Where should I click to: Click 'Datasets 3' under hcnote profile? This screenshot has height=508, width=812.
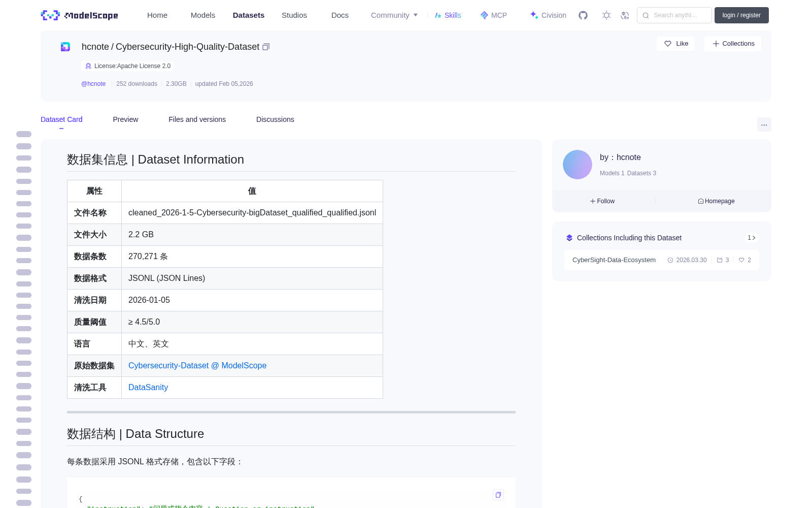[641, 173]
